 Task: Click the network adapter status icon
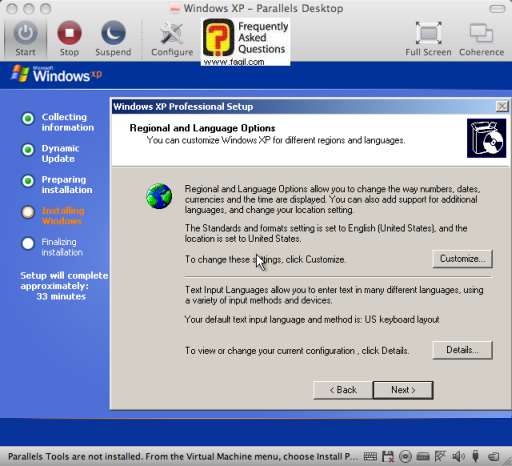point(440,456)
